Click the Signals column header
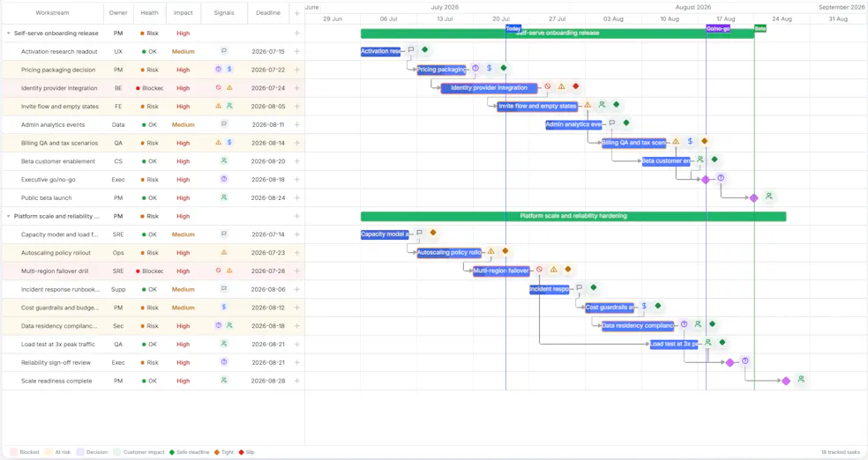The width and height of the screenshot is (868, 460). [224, 12]
